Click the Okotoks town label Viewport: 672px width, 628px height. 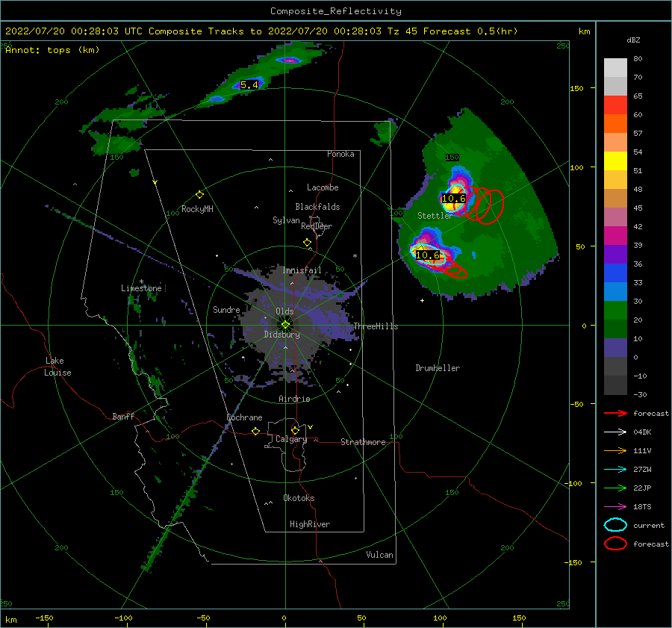click(299, 498)
